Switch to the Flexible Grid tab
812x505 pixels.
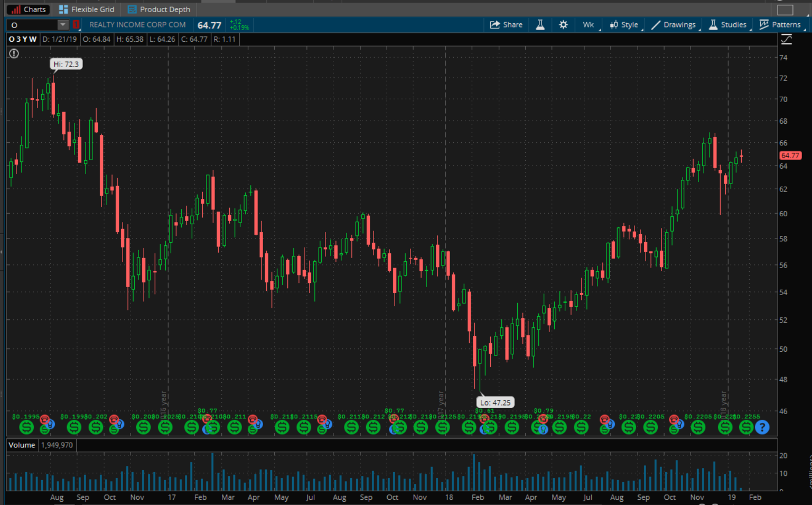[86, 9]
